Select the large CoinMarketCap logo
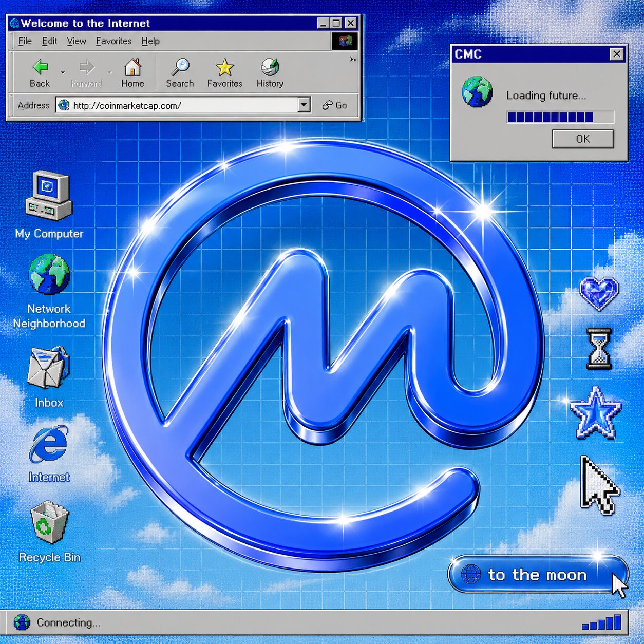Screen dimensions: 644x644 [324, 354]
